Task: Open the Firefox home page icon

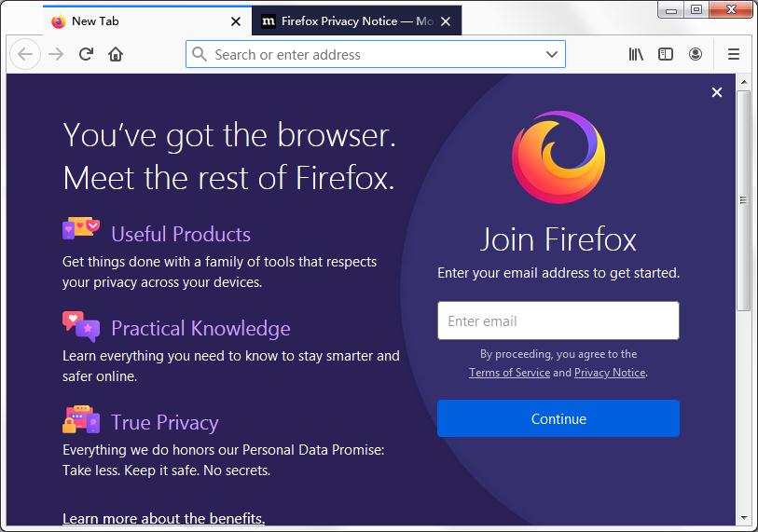Action: coord(115,54)
